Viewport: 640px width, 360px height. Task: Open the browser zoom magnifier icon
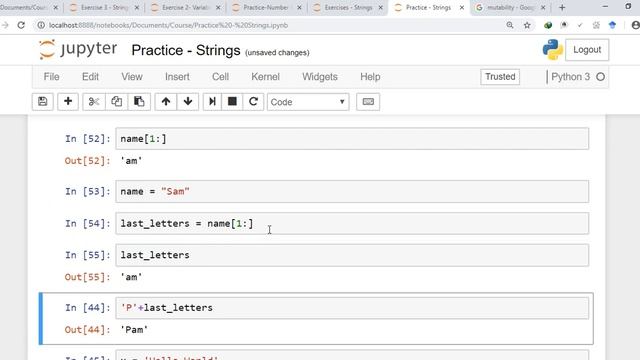click(510, 25)
